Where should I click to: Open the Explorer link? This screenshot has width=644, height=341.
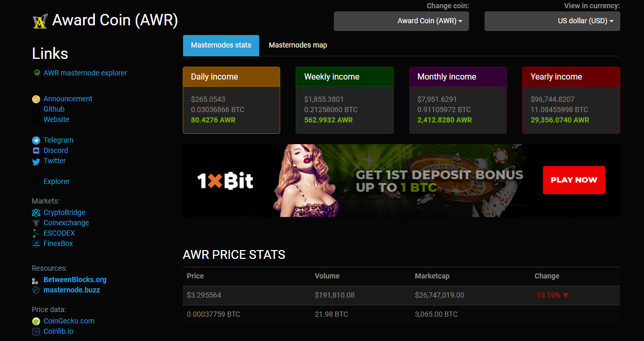(57, 181)
